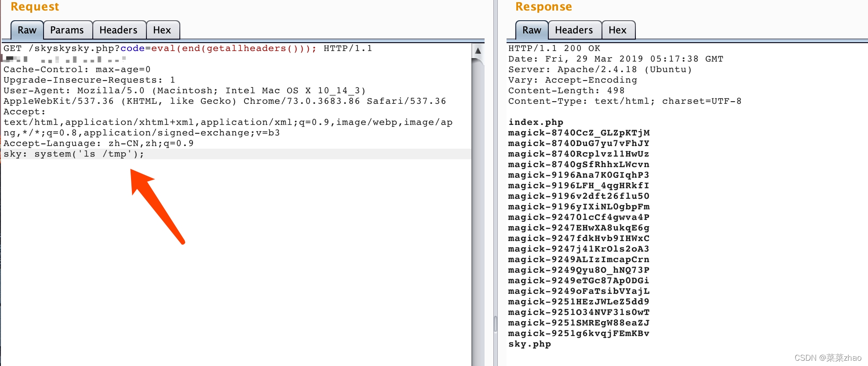Click the sky: system('ls /tmp'); header line
The height and width of the screenshot is (366, 868).
click(74, 154)
